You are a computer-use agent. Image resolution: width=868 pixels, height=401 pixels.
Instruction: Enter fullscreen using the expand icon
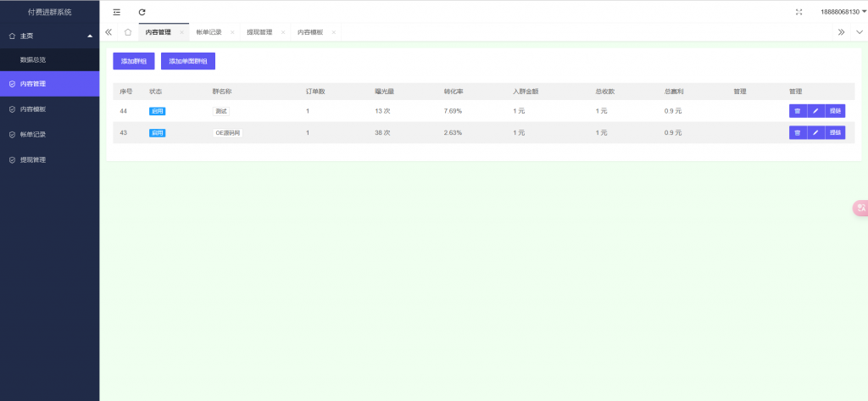point(798,12)
